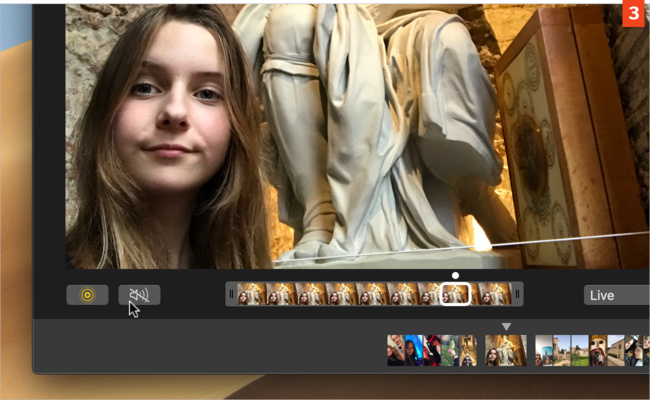Select the white-outlined key photo frame
This screenshot has height=400, width=650.
(x=455, y=294)
